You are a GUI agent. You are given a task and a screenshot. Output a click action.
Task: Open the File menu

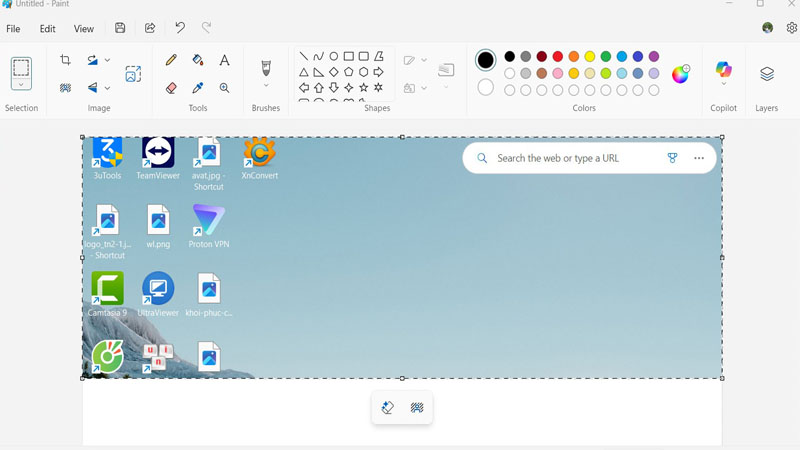[x=13, y=29]
